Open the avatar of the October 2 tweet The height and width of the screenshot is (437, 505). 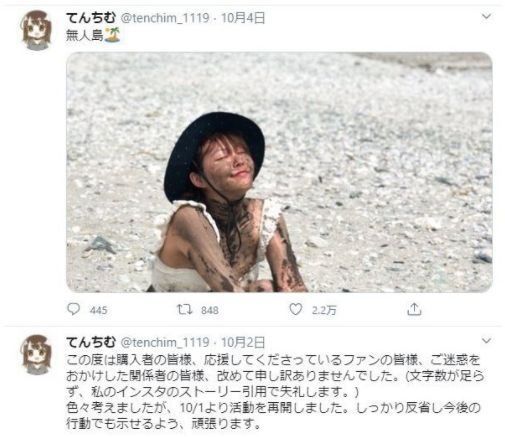click(37, 355)
